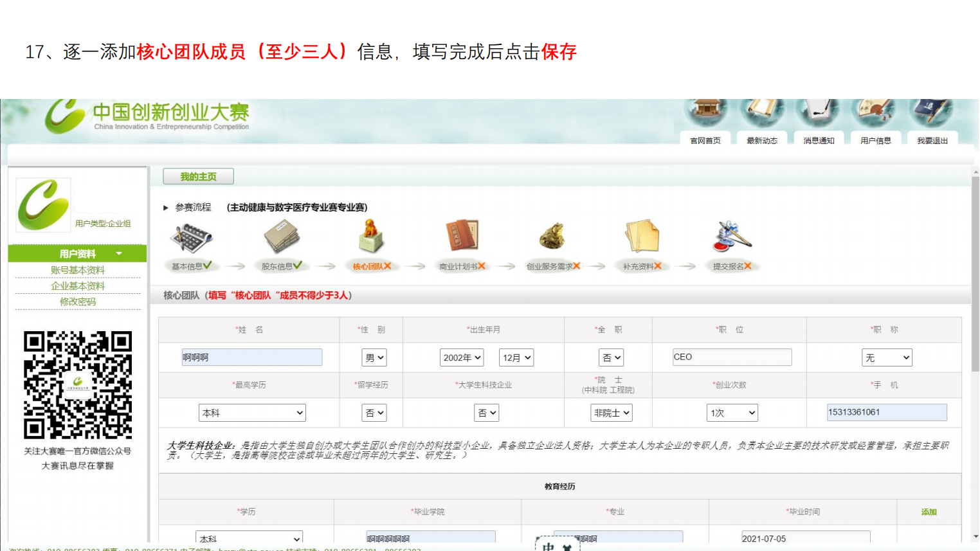
Task: Open the 职称 dropdown showing 无
Action: point(887,357)
